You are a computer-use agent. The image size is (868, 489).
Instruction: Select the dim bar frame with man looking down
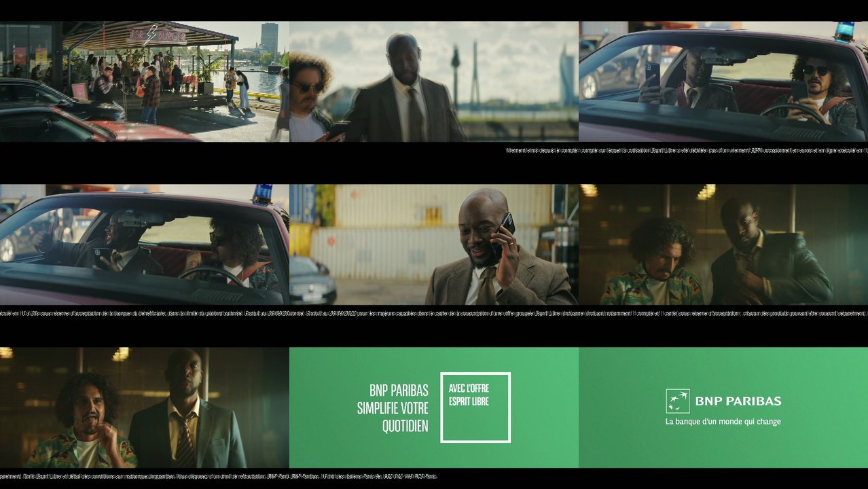pos(723,244)
